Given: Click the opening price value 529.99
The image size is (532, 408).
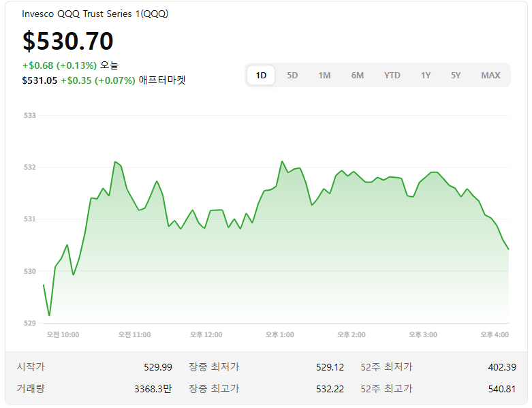Looking at the screenshot, I should click(x=158, y=367).
